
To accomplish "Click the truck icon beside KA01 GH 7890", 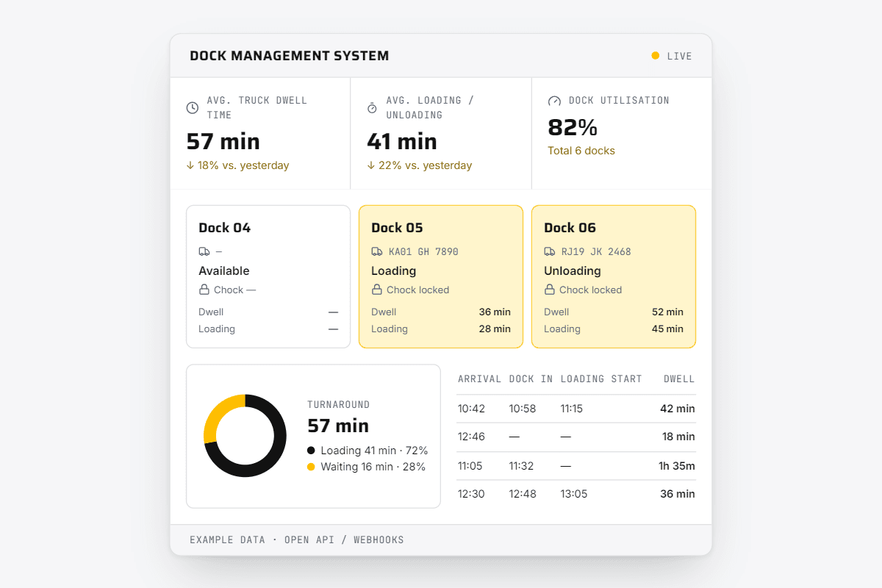I will coord(377,251).
